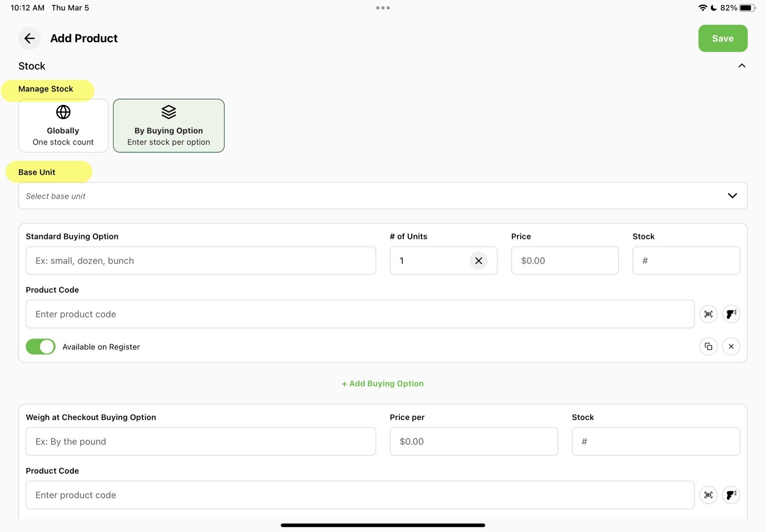Focus the Standard Buying Option name field
The height and width of the screenshot is (532, 766).
coord(201,261)
